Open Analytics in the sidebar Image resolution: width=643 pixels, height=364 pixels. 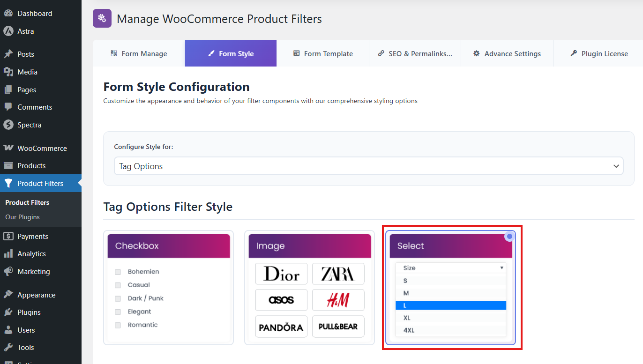pyautogui.click(x=41, y=254)
